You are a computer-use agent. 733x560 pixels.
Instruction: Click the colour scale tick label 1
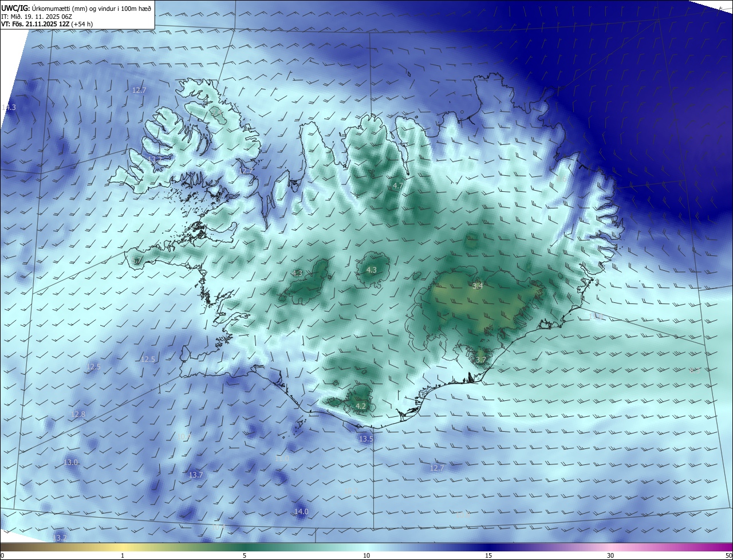coord(123,555)
